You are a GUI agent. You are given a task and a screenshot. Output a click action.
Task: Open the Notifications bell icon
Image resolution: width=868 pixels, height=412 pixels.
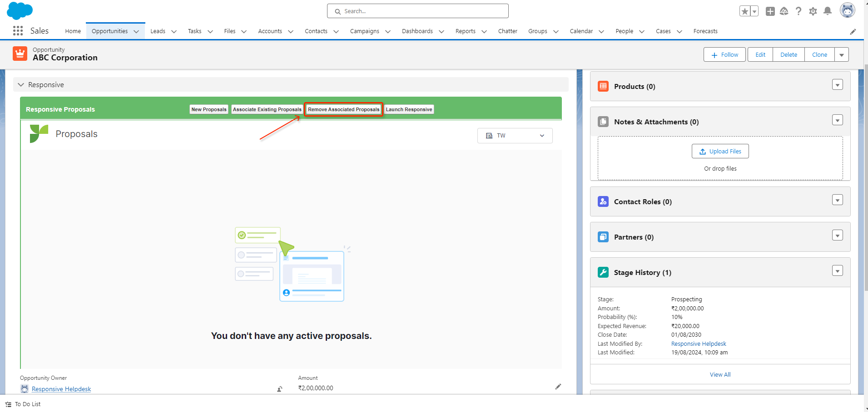(828, 11)
